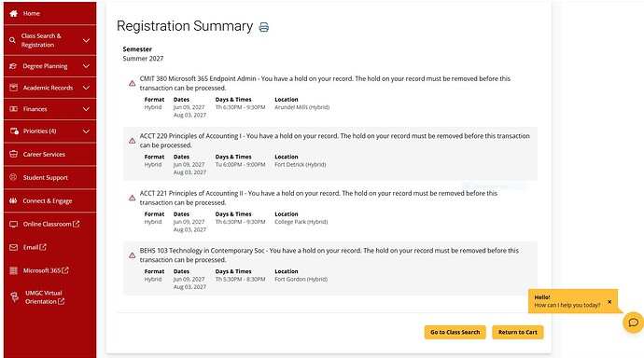644x358 pixels.
Task: Click the Go to Class Search button
Action: [x=455, y=332]
